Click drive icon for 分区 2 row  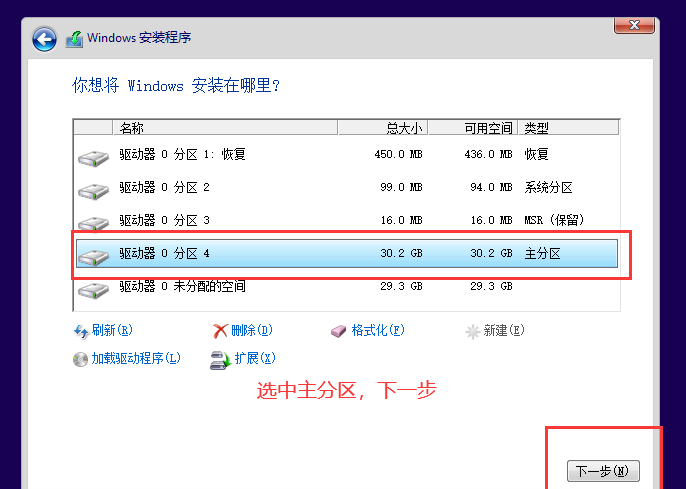94,191
